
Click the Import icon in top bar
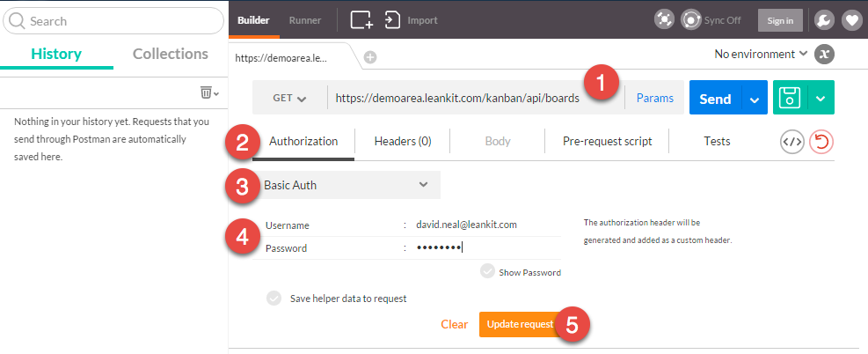point(392,20)
